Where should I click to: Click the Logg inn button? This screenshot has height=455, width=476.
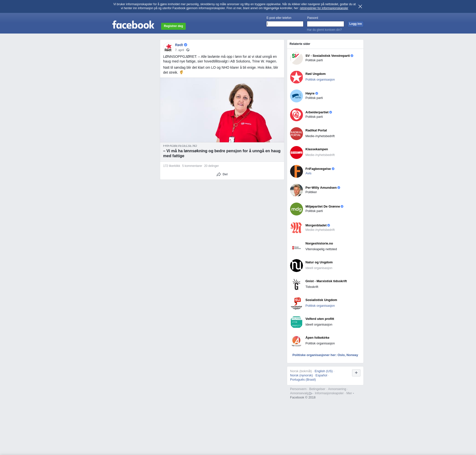click(356, 24)
